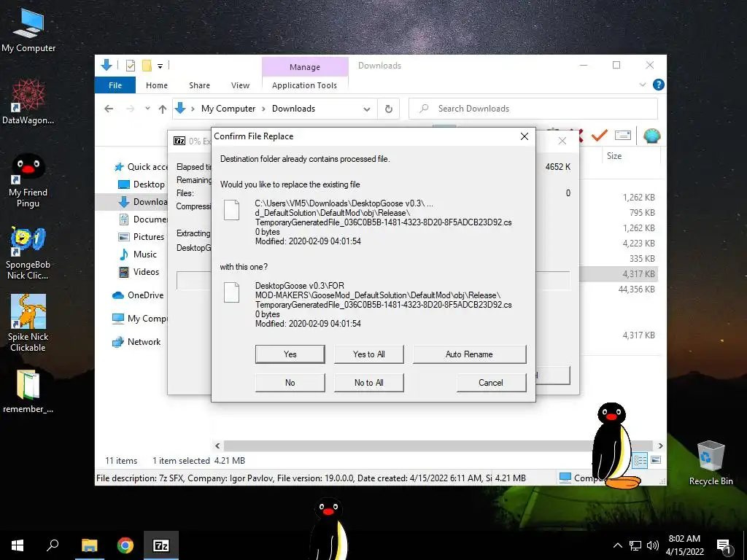Choose Yes to All in replace dialog
Screen dimensions: 747x560
[x=368, y=354]
